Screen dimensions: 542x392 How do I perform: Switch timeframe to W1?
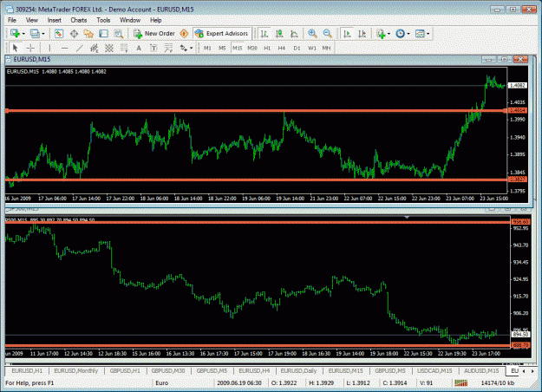click(x=312, y=48)
